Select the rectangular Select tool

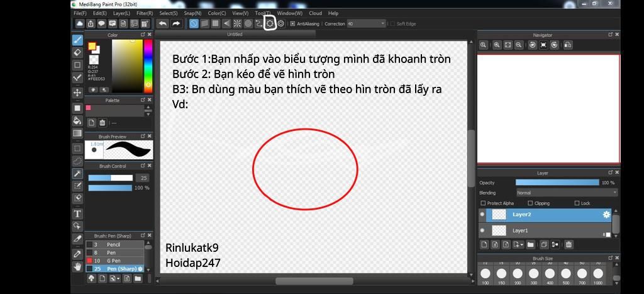tap(77, 148)
